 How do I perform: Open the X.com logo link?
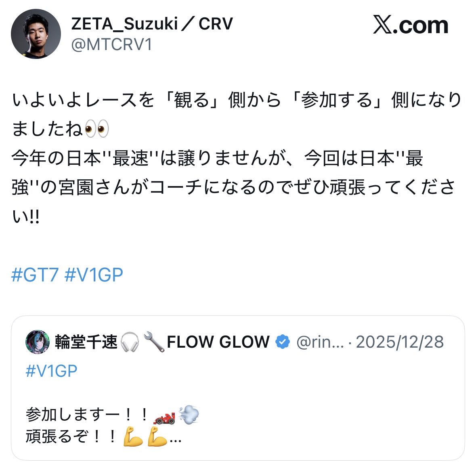[411, 25]
